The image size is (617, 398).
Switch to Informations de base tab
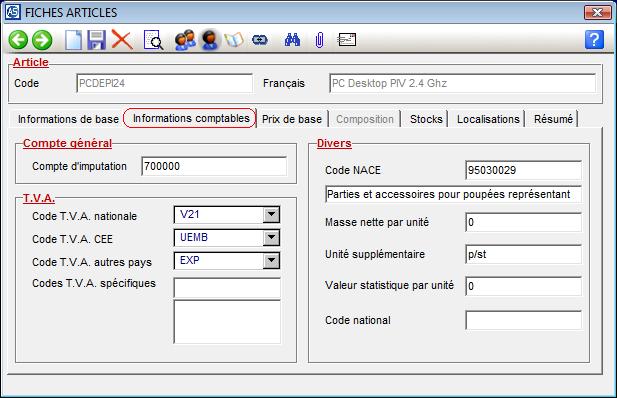click(x=68, y=119)
